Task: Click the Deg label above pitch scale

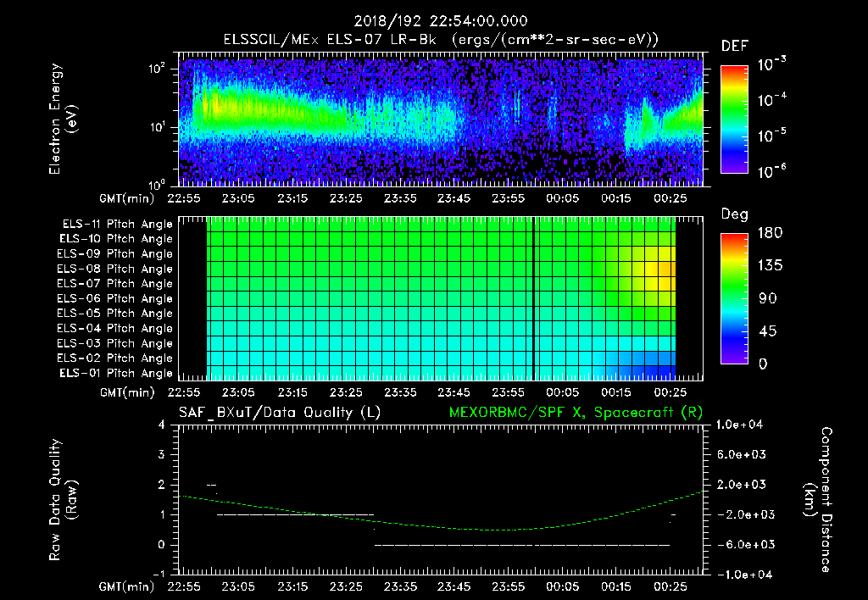Action: click(735, 214)
